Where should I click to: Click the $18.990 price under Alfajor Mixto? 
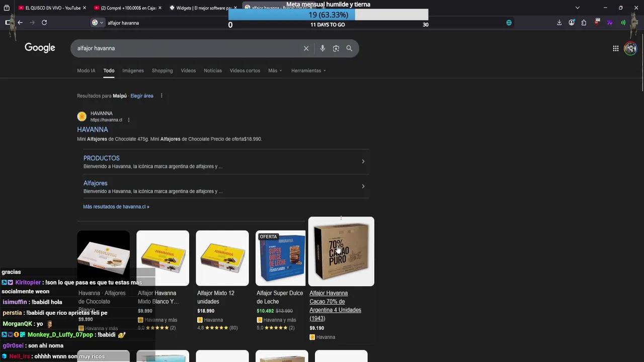(206, 311)
